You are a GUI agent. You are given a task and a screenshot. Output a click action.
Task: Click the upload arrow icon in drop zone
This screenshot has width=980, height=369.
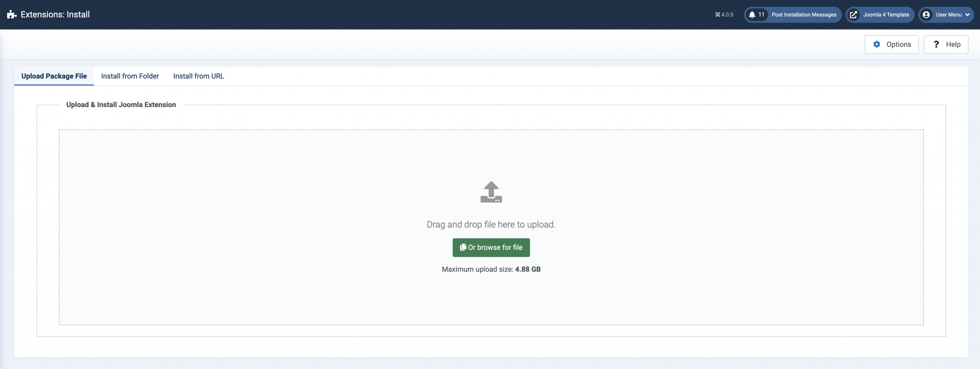pyautogui.click(x=491, y=192)
